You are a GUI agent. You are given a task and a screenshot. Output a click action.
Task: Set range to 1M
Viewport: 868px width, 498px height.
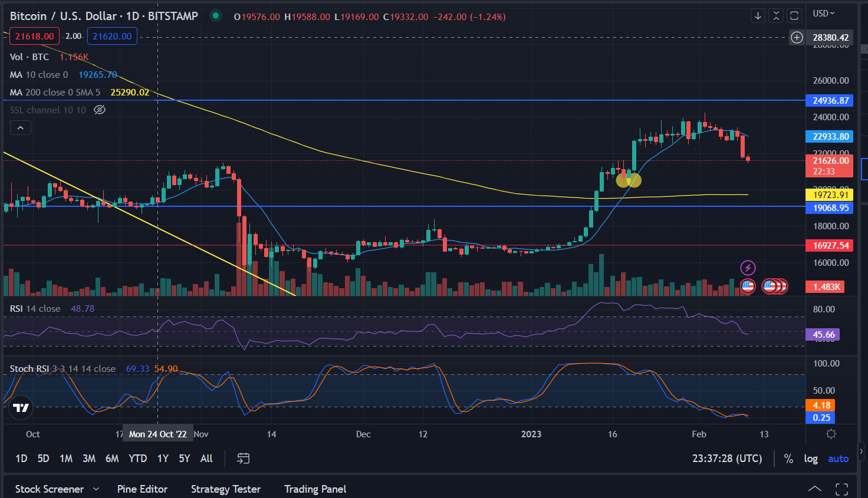click(66, 459)
